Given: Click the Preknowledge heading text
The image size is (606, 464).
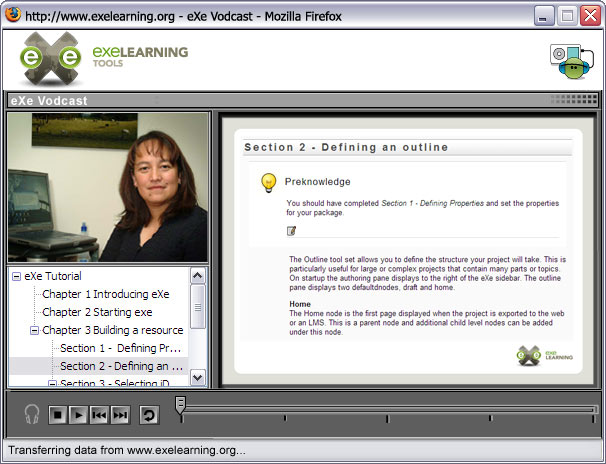Looking at the screenshot, I should [317, 182].
